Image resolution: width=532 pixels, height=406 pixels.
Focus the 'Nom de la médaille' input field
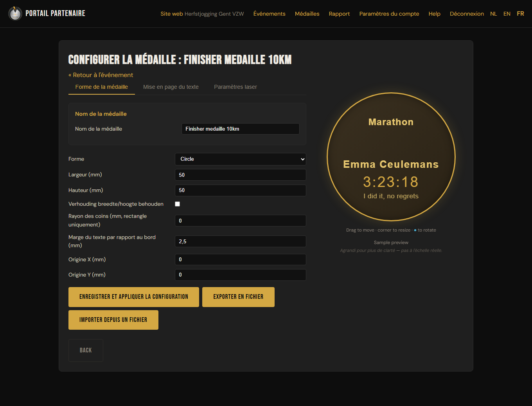(x=240, y=129)
